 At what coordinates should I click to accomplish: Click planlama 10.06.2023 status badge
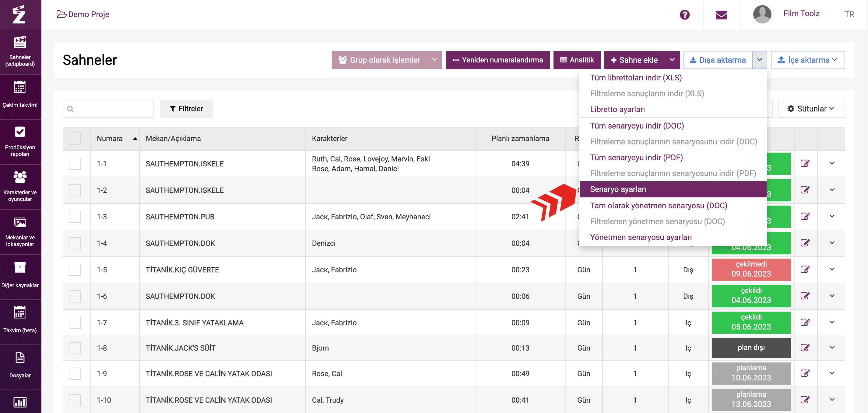(751, 373)
